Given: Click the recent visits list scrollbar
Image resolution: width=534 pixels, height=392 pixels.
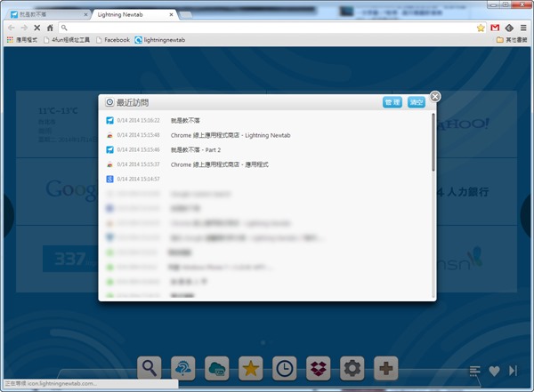Looking at the screenshot, I should pos(433,142).
